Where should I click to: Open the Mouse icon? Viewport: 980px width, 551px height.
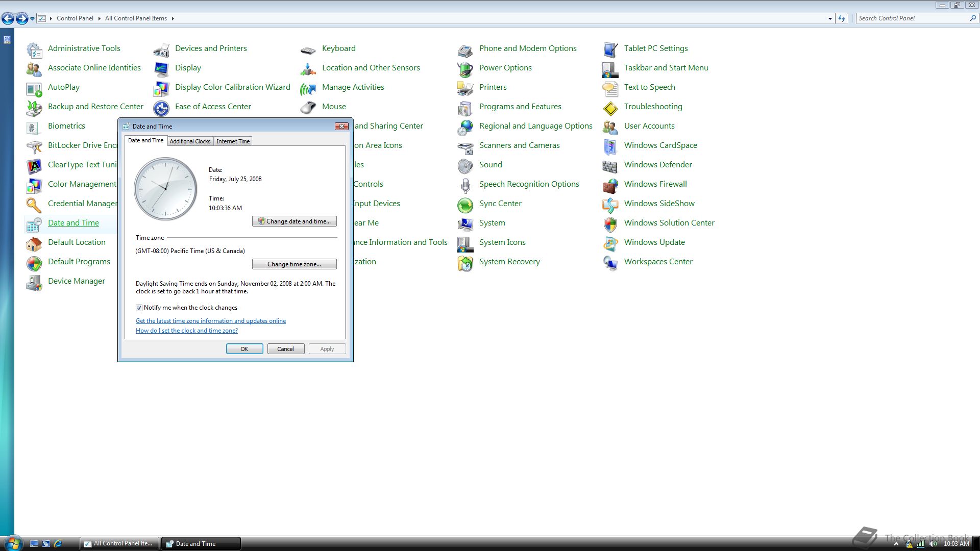point(308,108)
